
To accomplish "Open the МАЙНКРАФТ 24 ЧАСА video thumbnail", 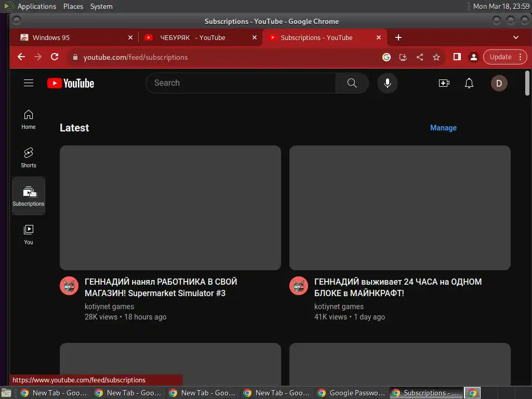I will click(x=400, y=208).
